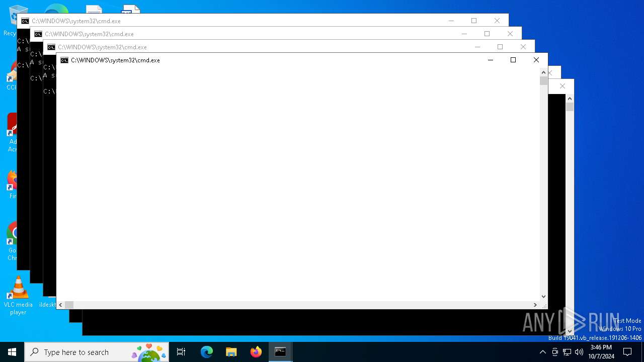Click scroll-up arrow of lowest-right background window
The width and height of the screenshot is (644, 362).
pyautogui.click(x=570, y=98)
